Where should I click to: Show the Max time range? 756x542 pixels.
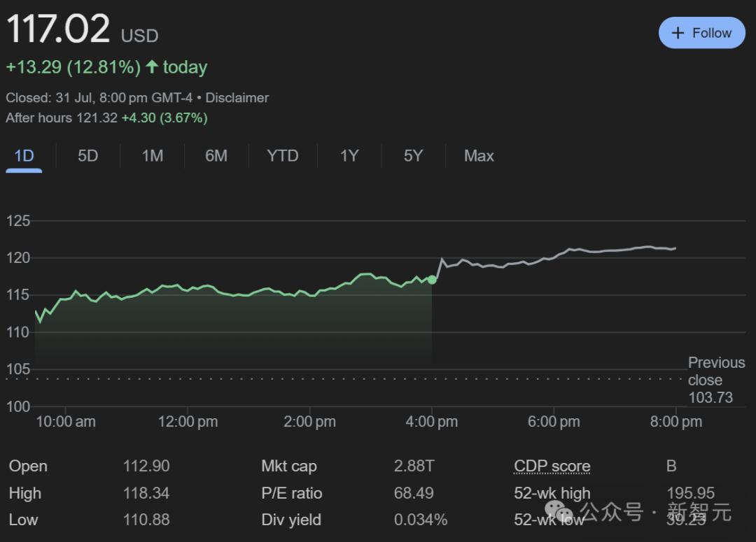tap(479, 155)
